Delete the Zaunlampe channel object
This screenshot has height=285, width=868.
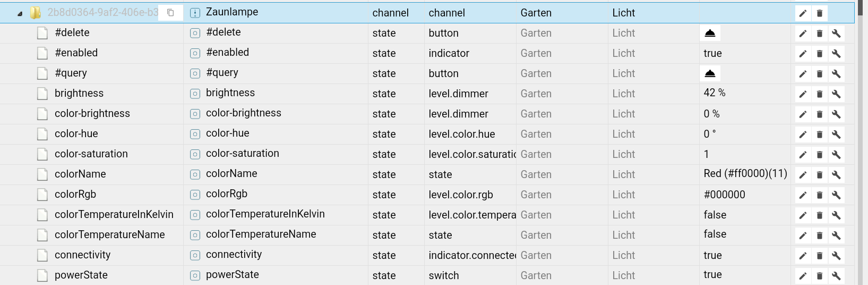click(x=819, y=13)
